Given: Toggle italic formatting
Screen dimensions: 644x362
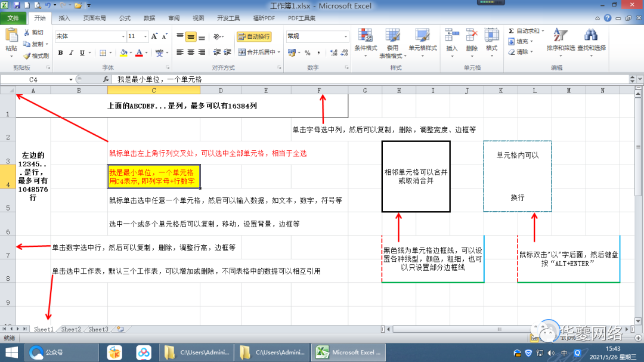Looking at the screenshot, I should point(71,52).
